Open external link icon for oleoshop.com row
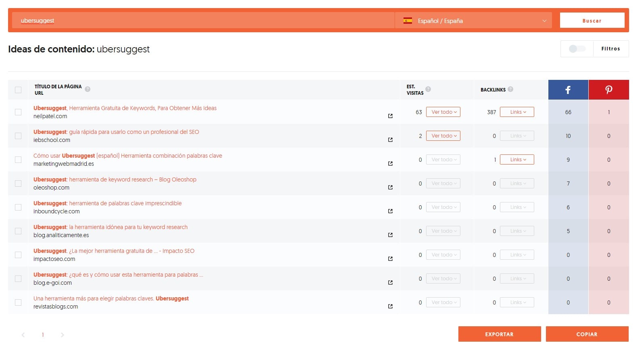Image resolution: width=644 pixels, height=342 pixels. (x=390, y=187)
